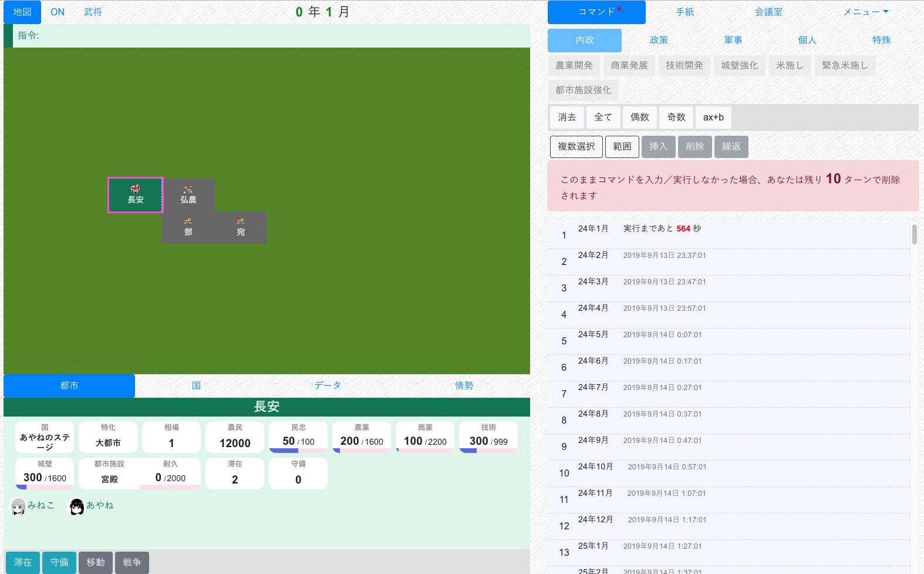Click the 長安 city tile on map
The height and width of the screenshot is (574, 924).
point(136,195)
